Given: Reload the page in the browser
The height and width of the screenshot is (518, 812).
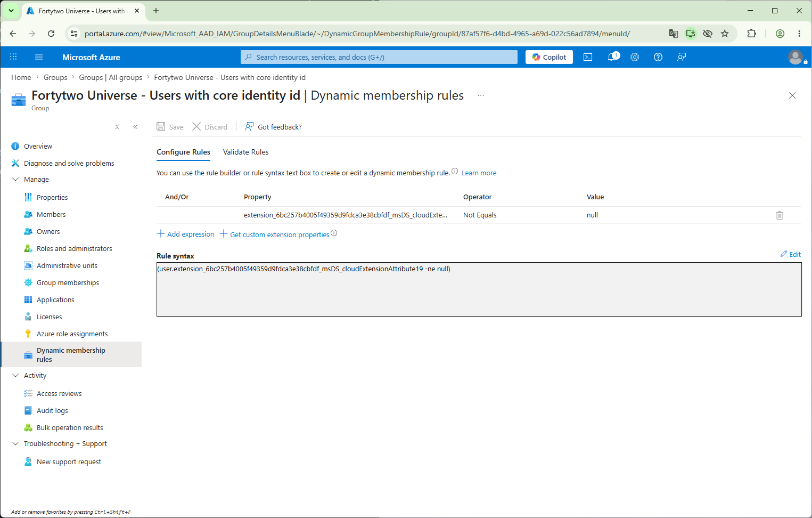Looking at the screenshot, I should 51,34.
